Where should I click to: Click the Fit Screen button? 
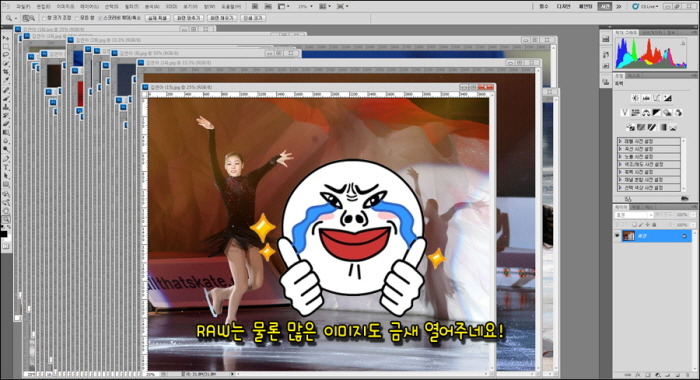point(188,18)
